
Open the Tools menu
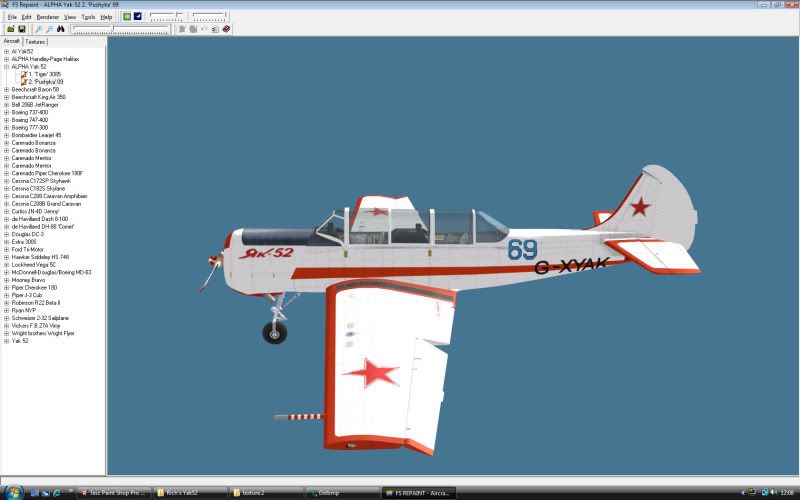(88, 17)
